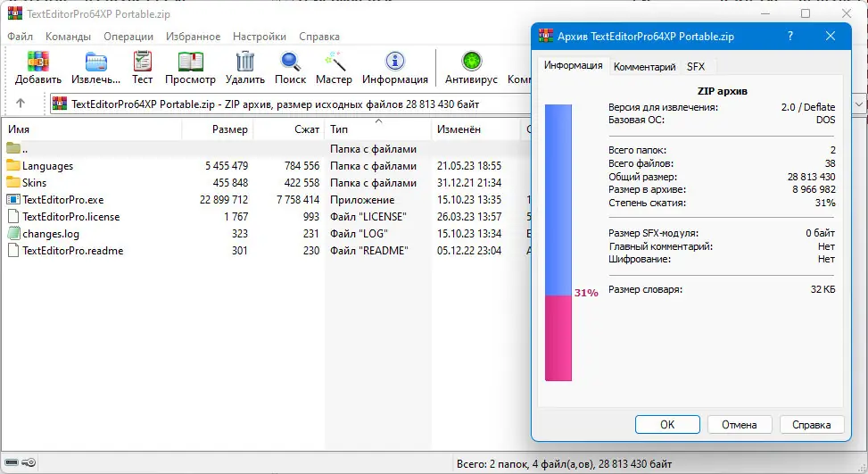
Task: Click the Отмена button
Action: [x=739, y=425]
